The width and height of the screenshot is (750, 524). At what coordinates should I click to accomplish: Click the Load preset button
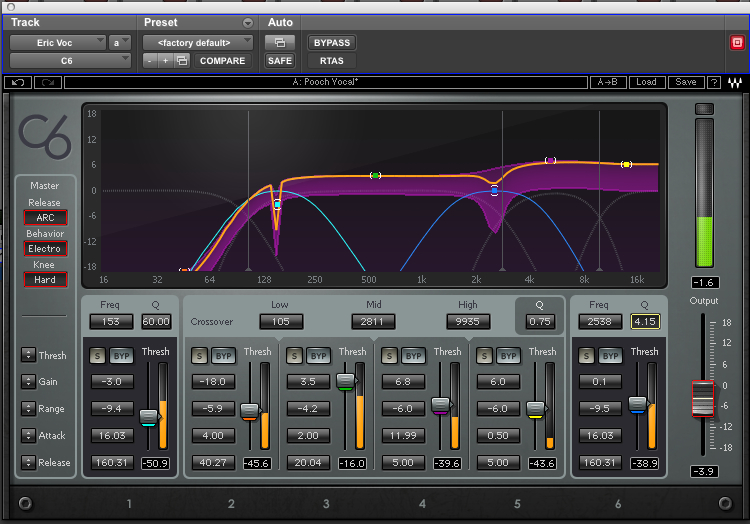coord(647,82)
